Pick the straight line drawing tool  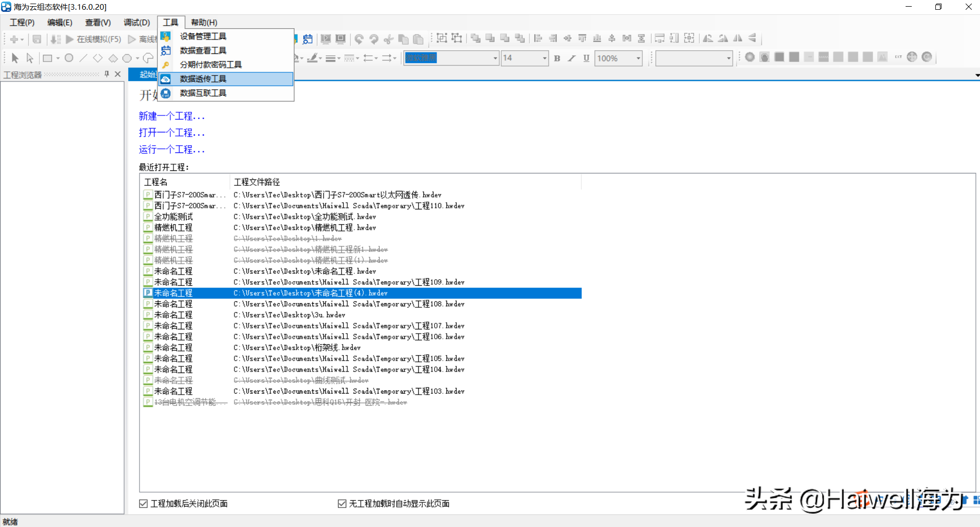(83, 58)
